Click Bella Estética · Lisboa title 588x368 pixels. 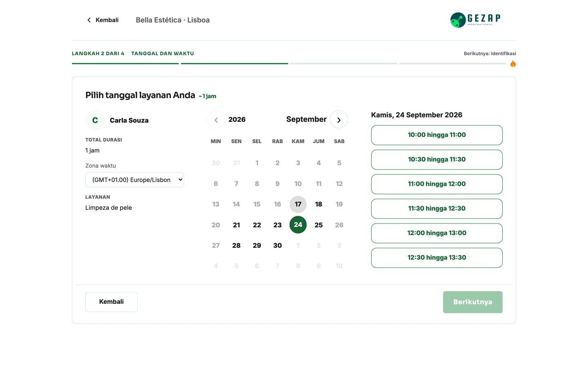pos(173,20)
